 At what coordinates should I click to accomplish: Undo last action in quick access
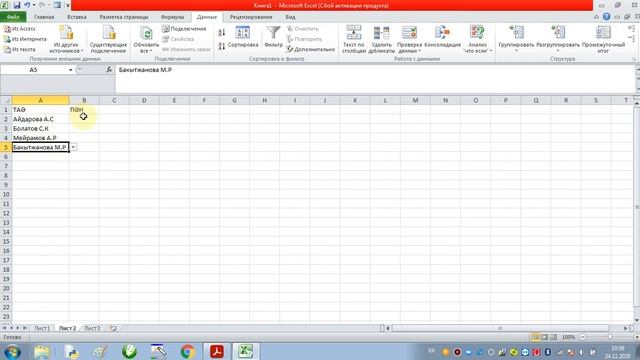[27, 5]
